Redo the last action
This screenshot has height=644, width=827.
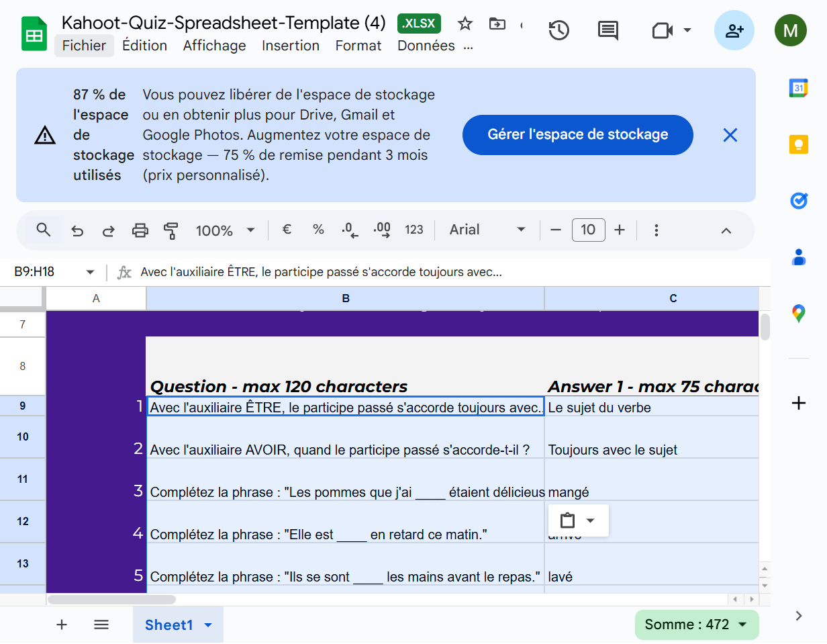click(108, 230)
